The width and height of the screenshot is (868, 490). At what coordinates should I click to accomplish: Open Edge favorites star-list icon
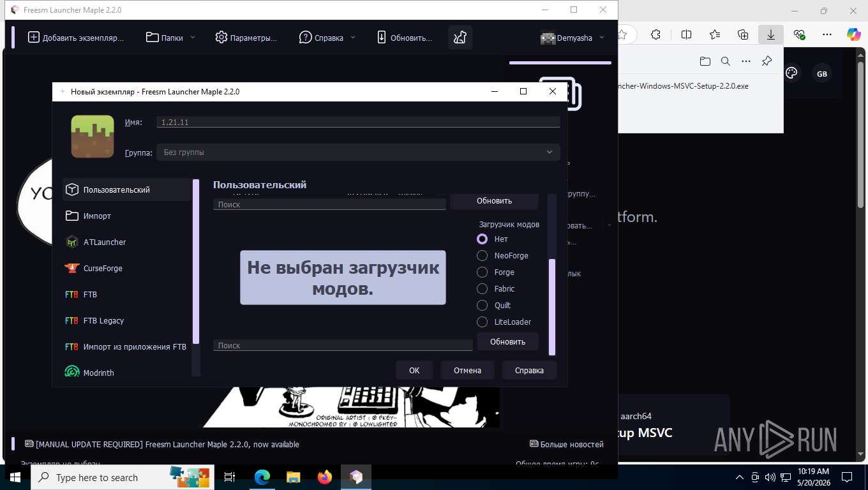tap(715, 34)
